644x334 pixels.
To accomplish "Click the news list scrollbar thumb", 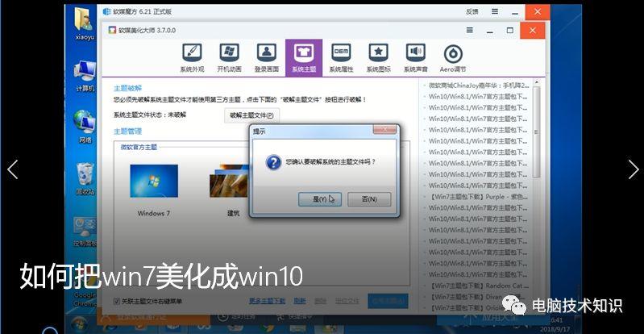I will pyautogui.click(x=536, y=132).
